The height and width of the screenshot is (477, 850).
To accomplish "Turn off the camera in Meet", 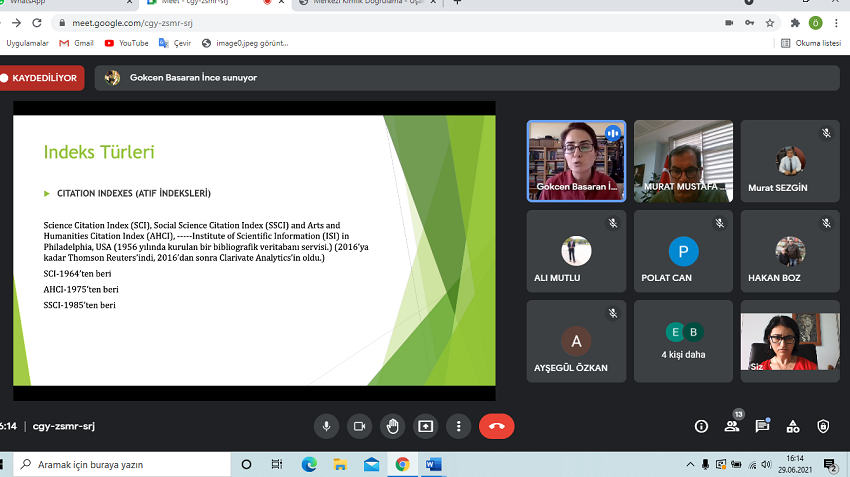I will [359, 426].
